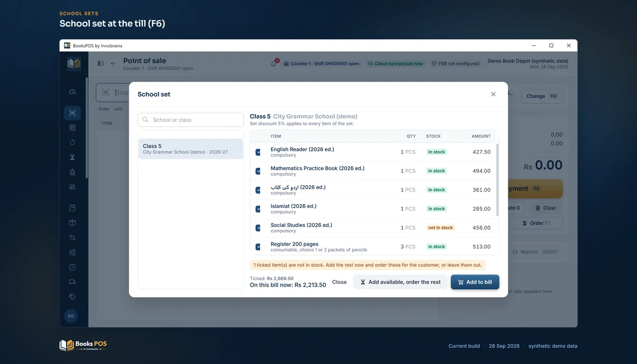Click the Set discount 5% note
This screenshot has height=364, width=637.
point(302,124)
